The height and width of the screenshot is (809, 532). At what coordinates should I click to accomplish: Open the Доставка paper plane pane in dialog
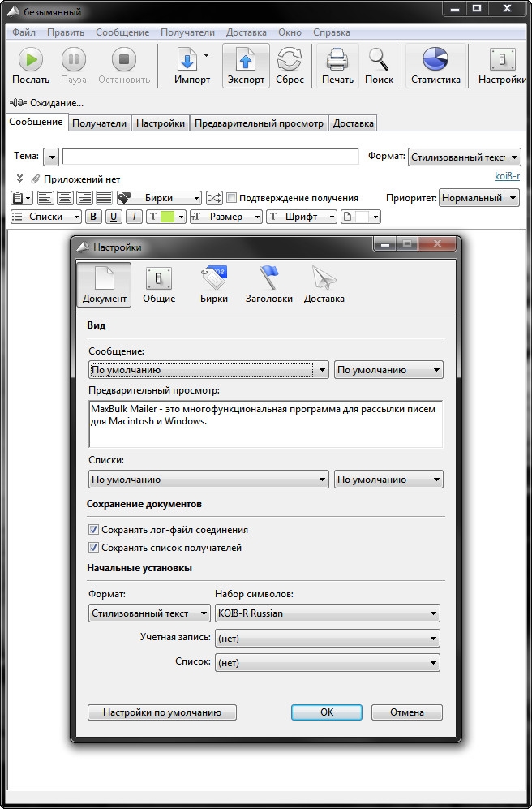pyautogui.click(x=324, y=280)
